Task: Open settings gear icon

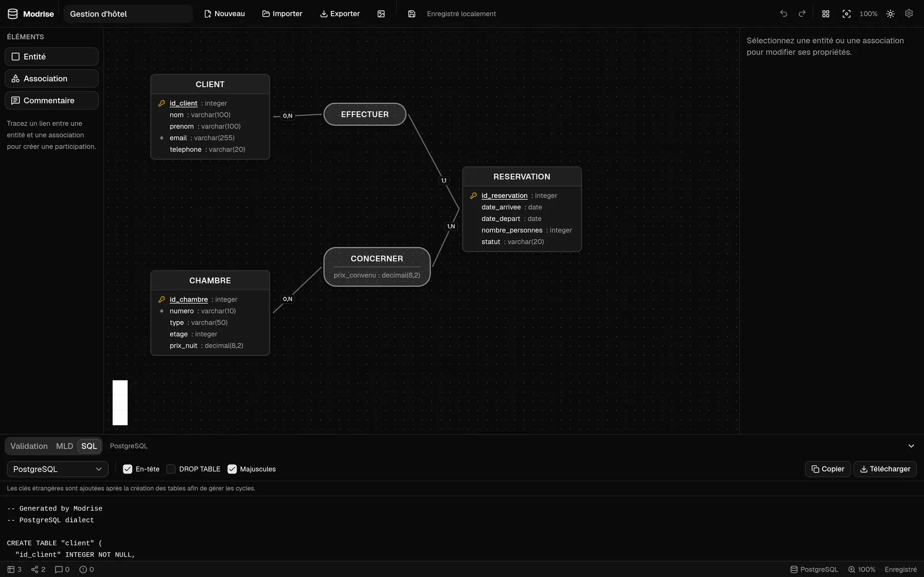Action: pyautogui.click(x=909, y=14)
